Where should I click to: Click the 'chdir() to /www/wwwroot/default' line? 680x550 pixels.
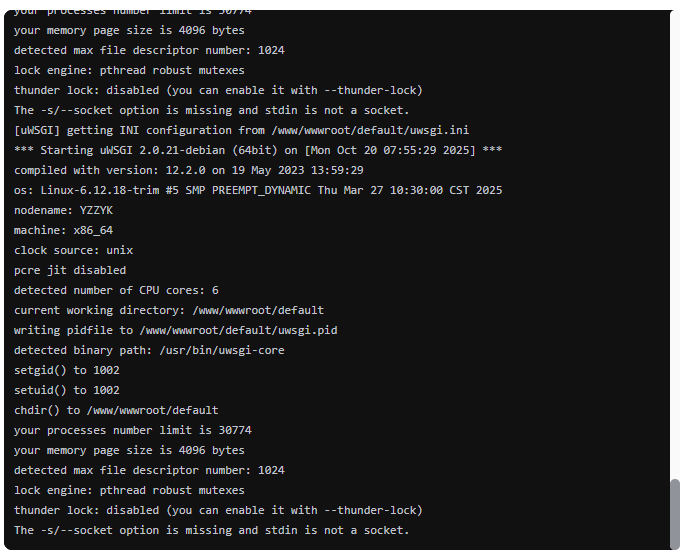pos(116,410)
